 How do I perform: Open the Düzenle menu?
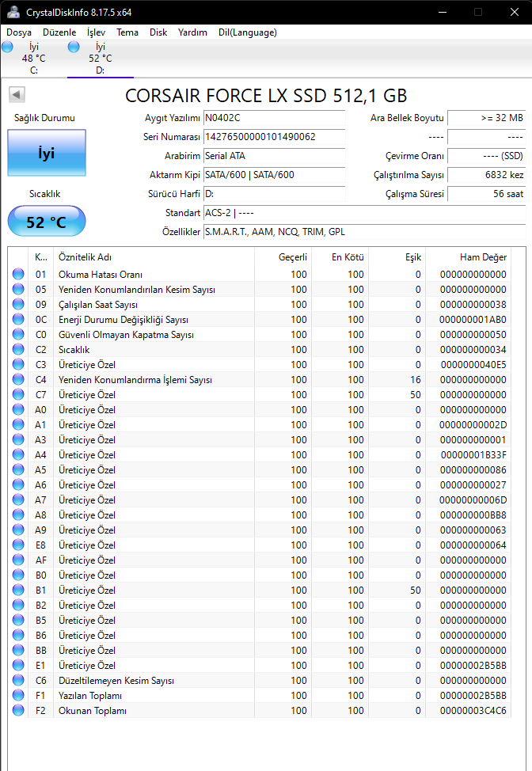59,32
